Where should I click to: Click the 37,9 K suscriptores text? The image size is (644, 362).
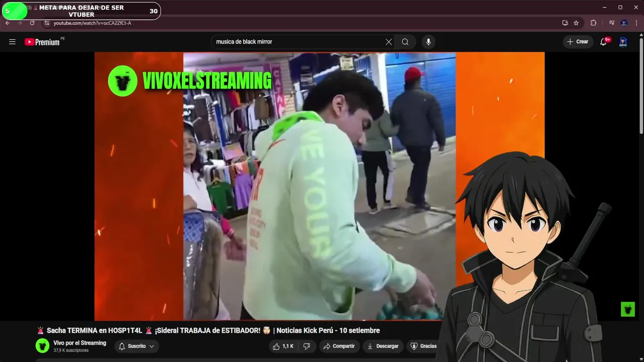[71, 350]
